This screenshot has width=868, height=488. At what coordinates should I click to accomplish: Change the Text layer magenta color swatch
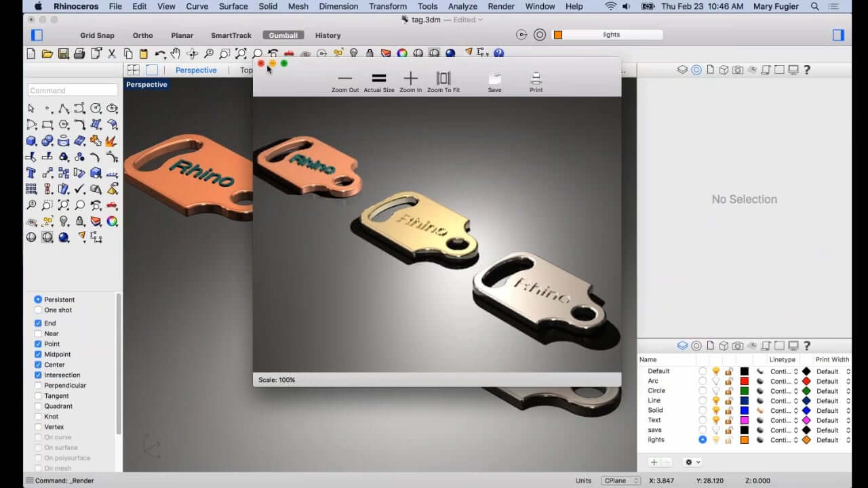pyautogui.click(x=744, y=420)
